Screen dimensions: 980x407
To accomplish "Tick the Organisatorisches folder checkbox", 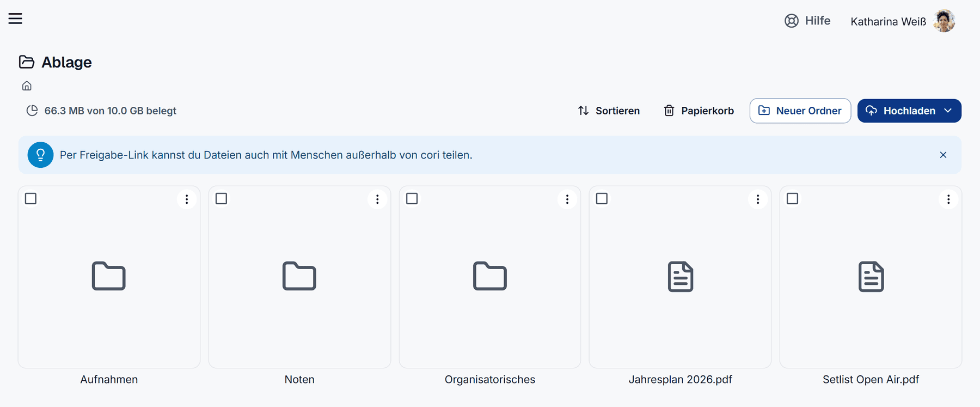I will point(412,198).
